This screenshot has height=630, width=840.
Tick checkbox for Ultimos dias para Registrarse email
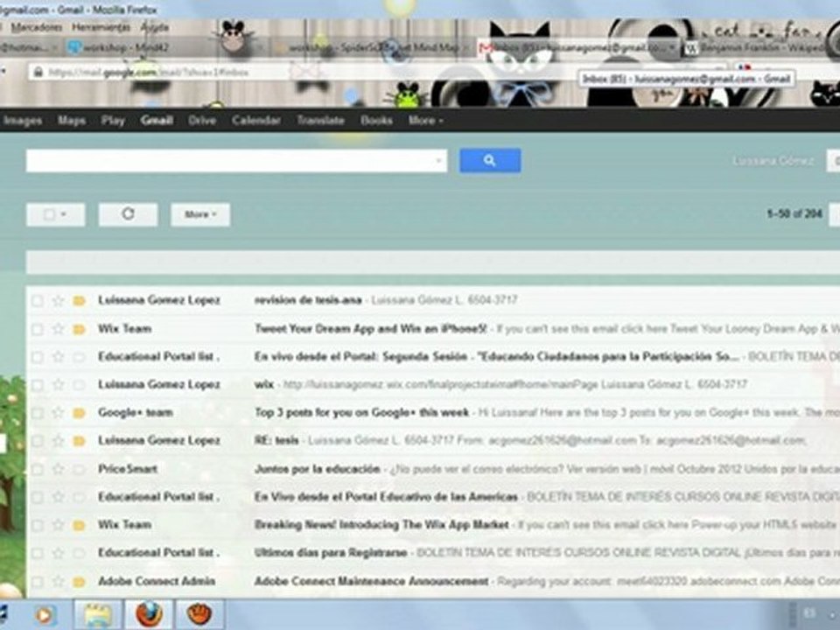tap(37, 553)
